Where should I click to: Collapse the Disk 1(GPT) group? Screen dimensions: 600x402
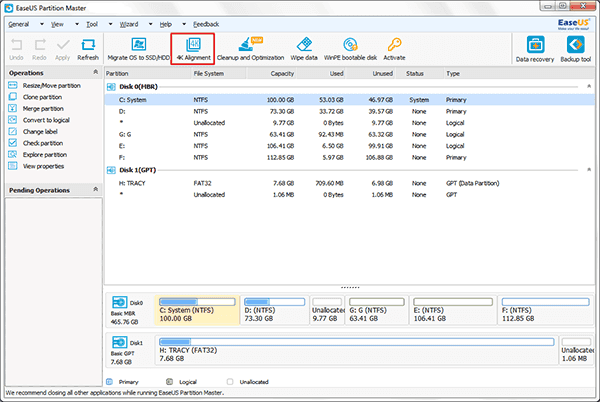click(589, 169)
